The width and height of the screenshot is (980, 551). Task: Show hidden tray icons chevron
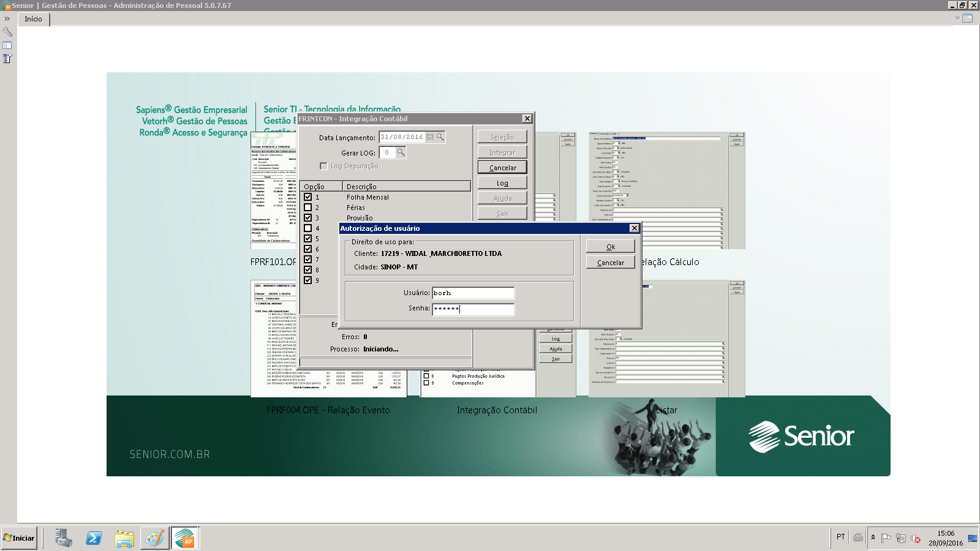click(873, 538)
